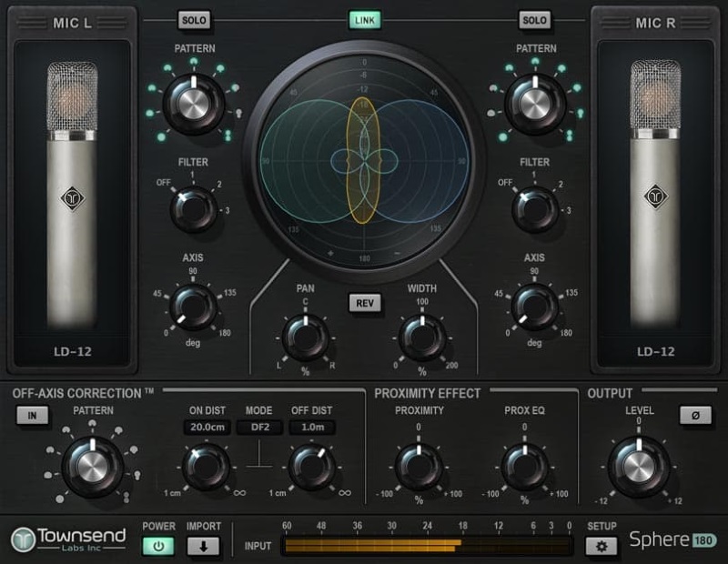728x564 pixels.
Task: Click the MIC L microphone image
Action: pos(73,195)
